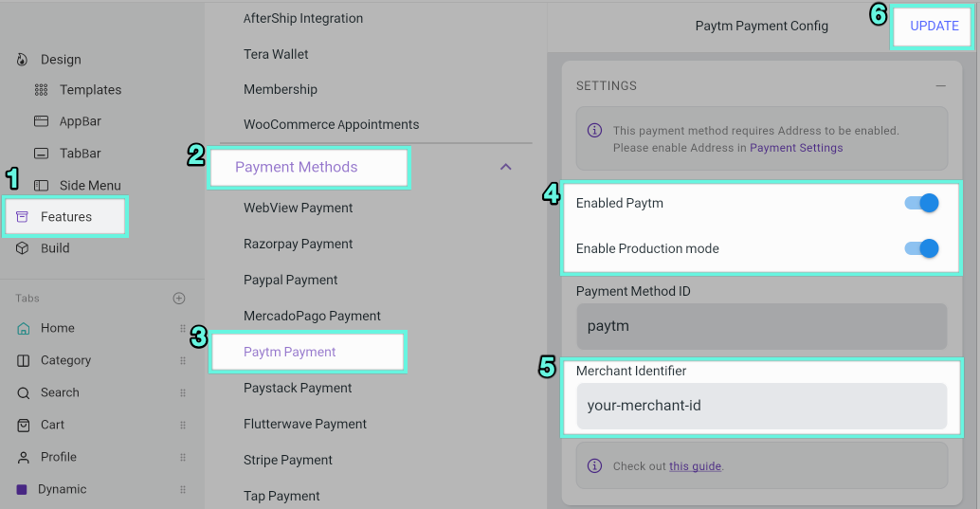Toggle Enable Production mode switch
Viewport: 980px width, 509px height.
pyautogui.click(x=922, y=248)
